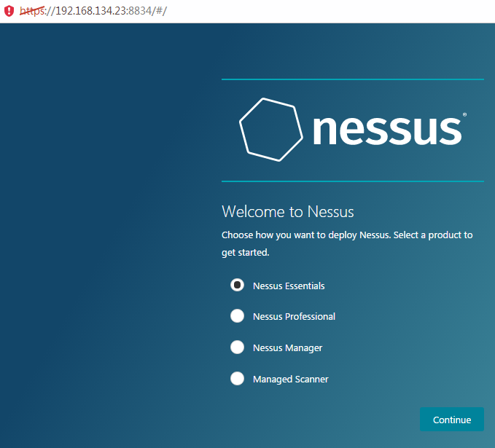Click the 'Choose how you want to deploy' description
This screenshot has width=495, height=448.
(x=347, y=243)
